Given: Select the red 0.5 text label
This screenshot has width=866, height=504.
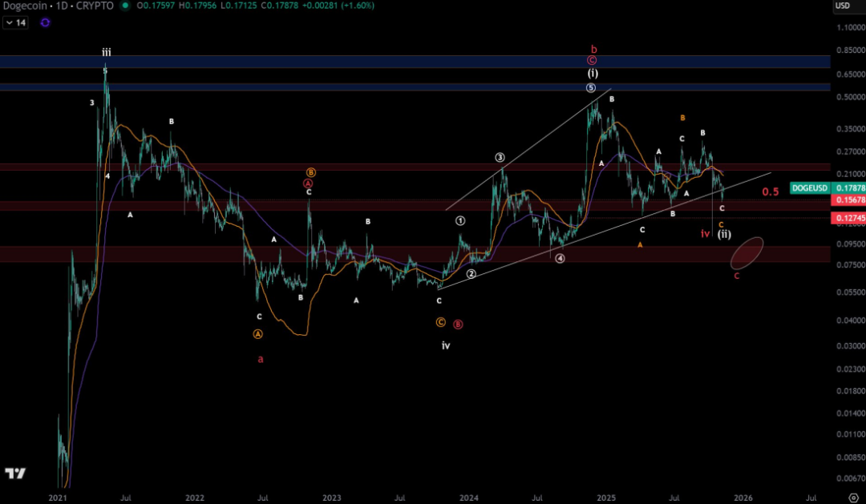Looking at the screenshot, I should 770,192.
